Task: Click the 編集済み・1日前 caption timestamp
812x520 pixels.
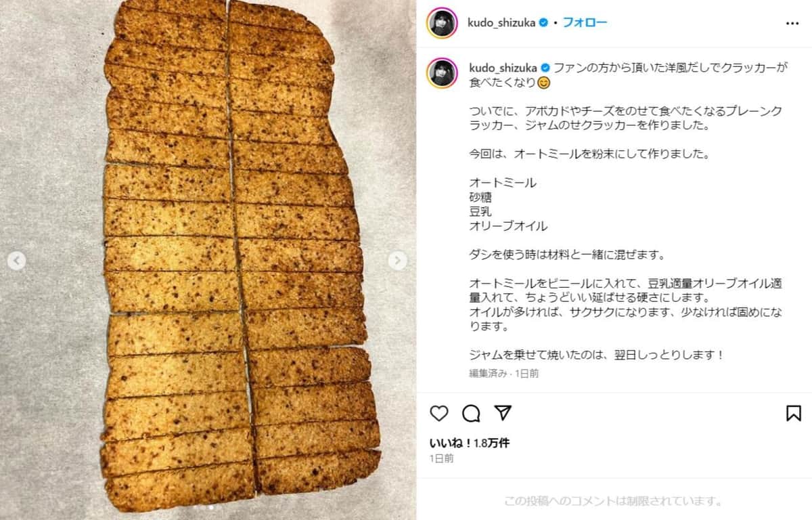Action: tap(503, 373)
